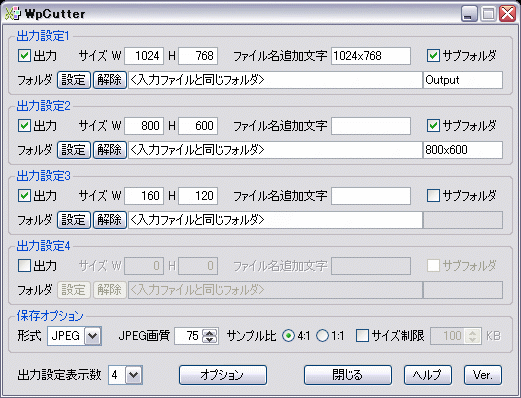Show version info via Ver. button
This screenshot has width=521, height=398.
click(483, 375)
